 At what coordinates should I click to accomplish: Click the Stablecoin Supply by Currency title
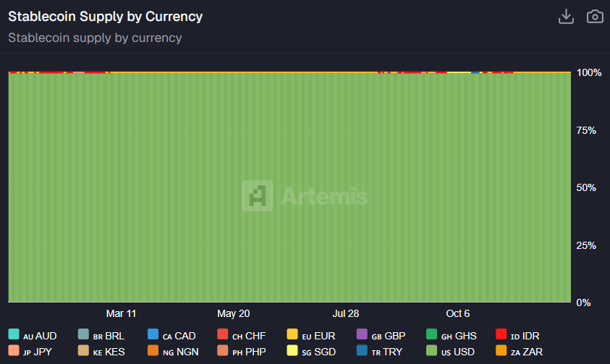[x=106, y=16]
